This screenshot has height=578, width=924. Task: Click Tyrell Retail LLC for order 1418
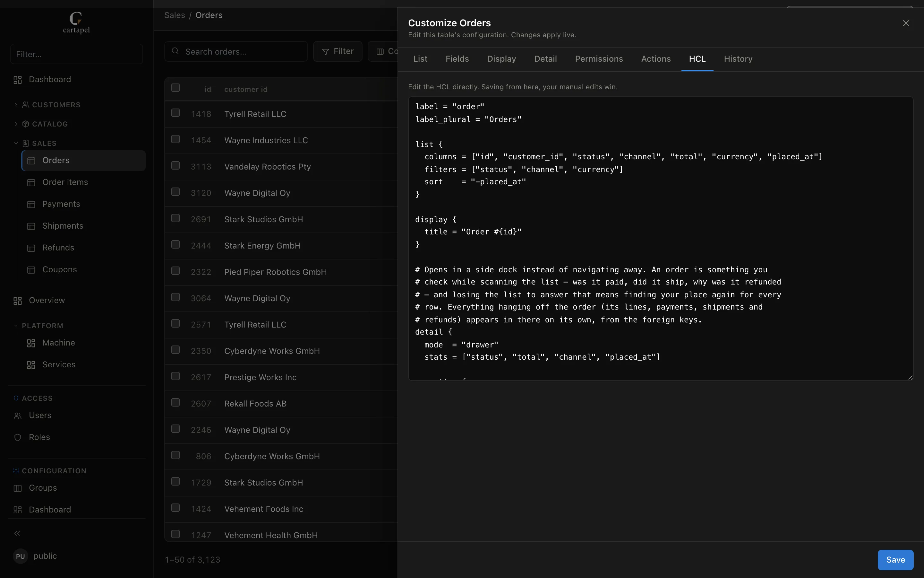click(x=255, y=114)
